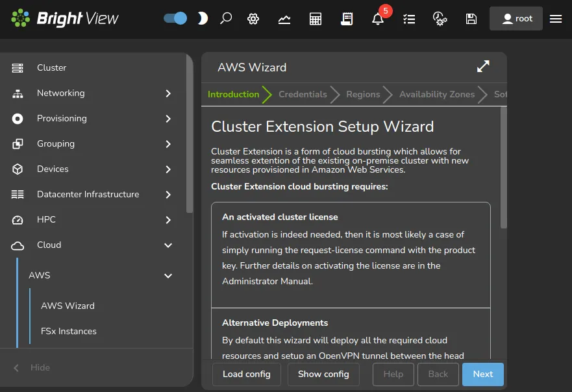Click the Hide left arrow icon

[16, 368]
